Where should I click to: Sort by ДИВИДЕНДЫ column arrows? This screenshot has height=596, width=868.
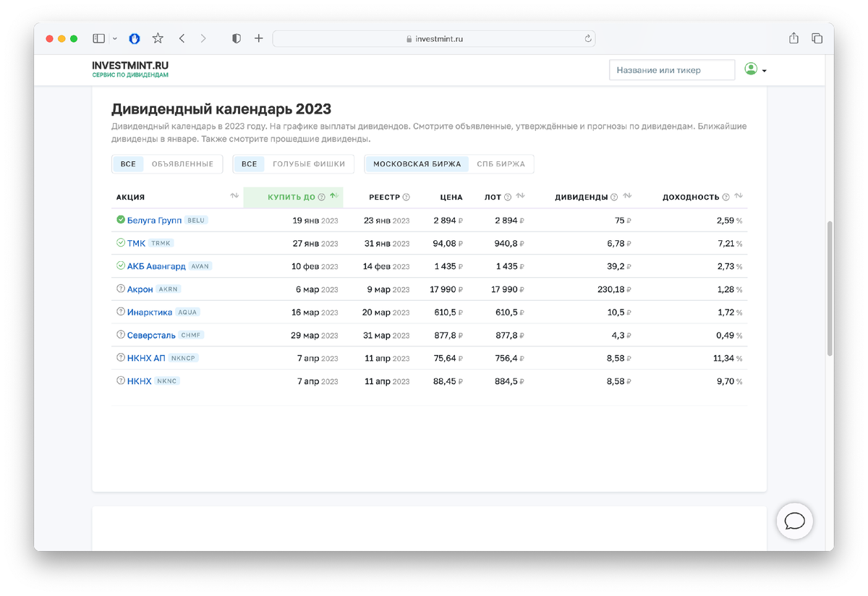(x=627, y=196)
